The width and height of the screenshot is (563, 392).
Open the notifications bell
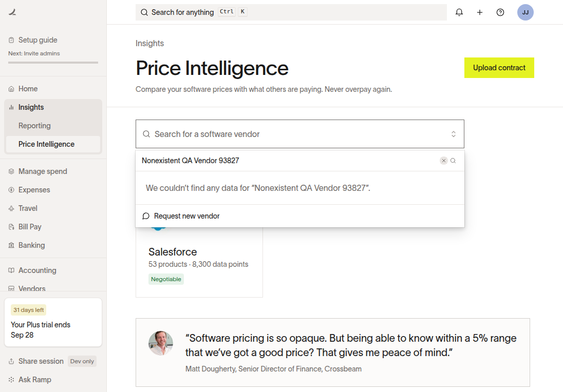459,12
